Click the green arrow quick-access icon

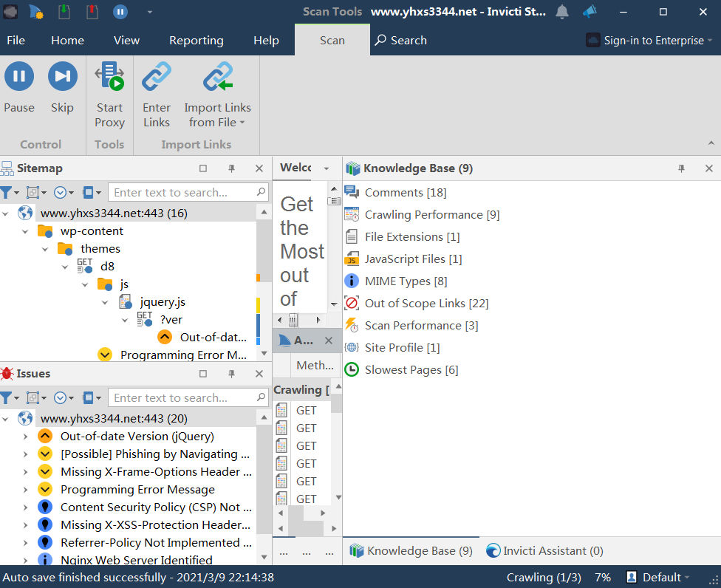(x=64, y=12)
